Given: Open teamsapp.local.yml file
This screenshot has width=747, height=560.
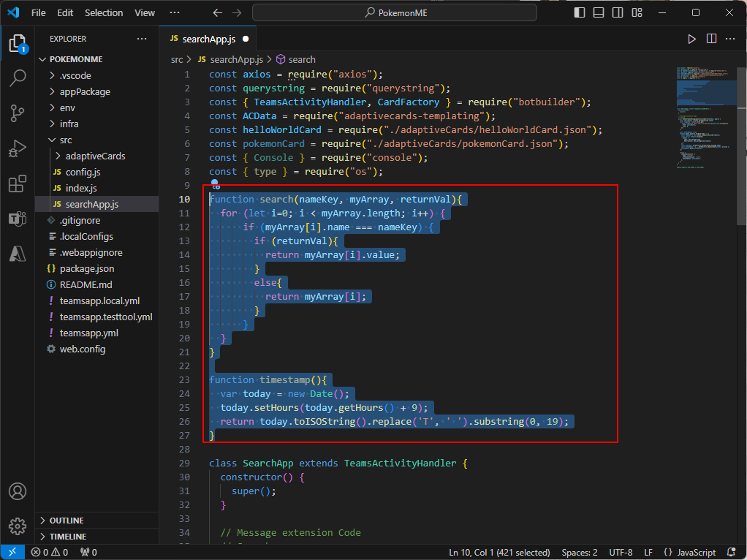Looking at the screenshot, I should (x=97, y=300).
